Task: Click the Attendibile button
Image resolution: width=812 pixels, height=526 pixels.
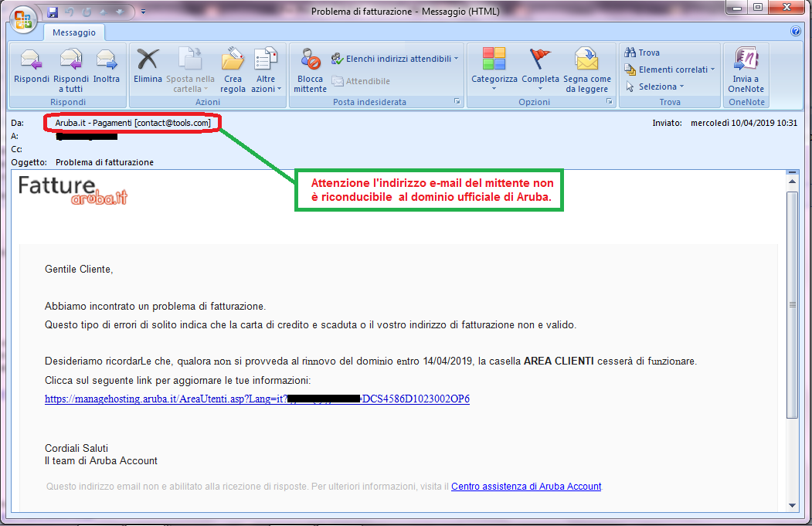Action: [x=361, y=81]
